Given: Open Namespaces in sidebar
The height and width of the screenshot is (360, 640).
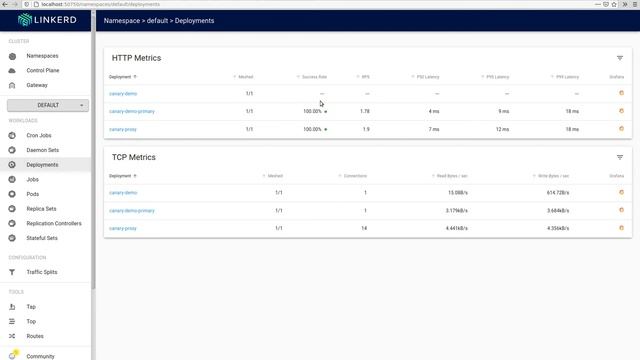Looking at the screenshot, I should (42, 56).
